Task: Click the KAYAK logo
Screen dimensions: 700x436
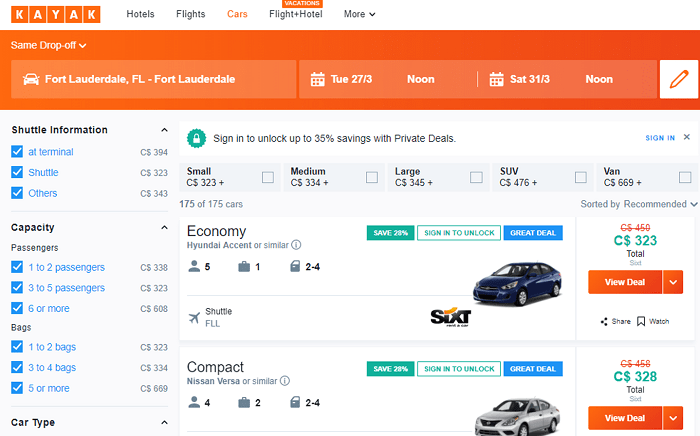Action: (55, 14)
